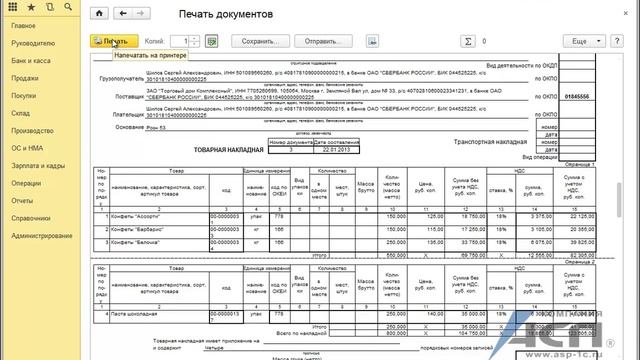Open the Главное section
Image resolution: width=640 pixels, height=360 pixels.
click(x=23, y=26)
